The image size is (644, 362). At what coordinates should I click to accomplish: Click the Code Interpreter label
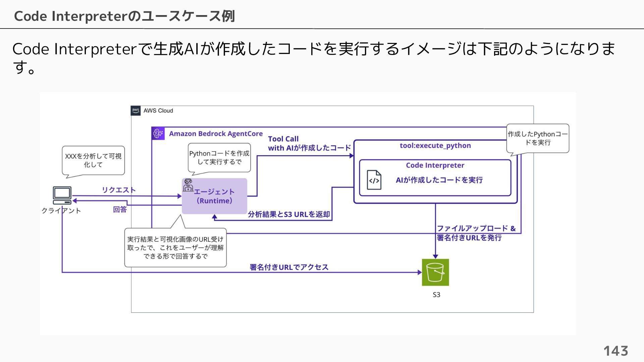click(435, 165)
